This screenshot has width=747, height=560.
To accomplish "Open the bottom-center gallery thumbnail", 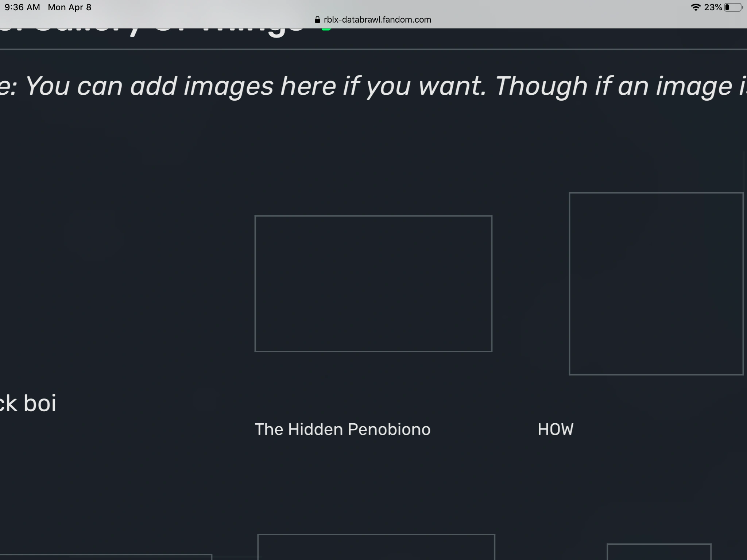I will click(376, 548).
